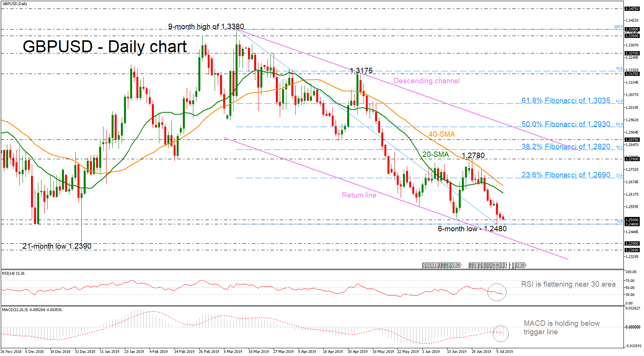Click the 1.27800 price tag on axis
Viewport: 644px width, 356px height.
tap(632, 159)
